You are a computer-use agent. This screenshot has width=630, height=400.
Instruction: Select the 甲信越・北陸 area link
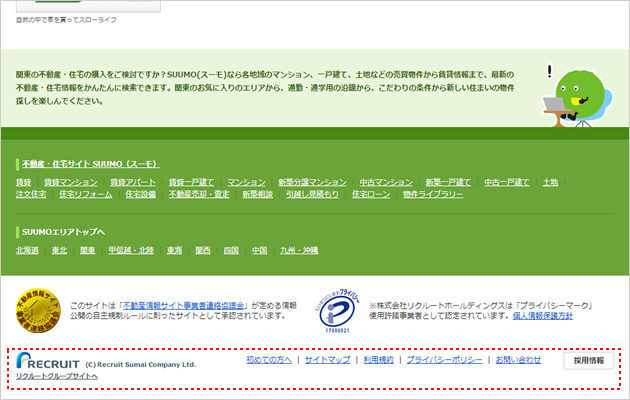131,251
